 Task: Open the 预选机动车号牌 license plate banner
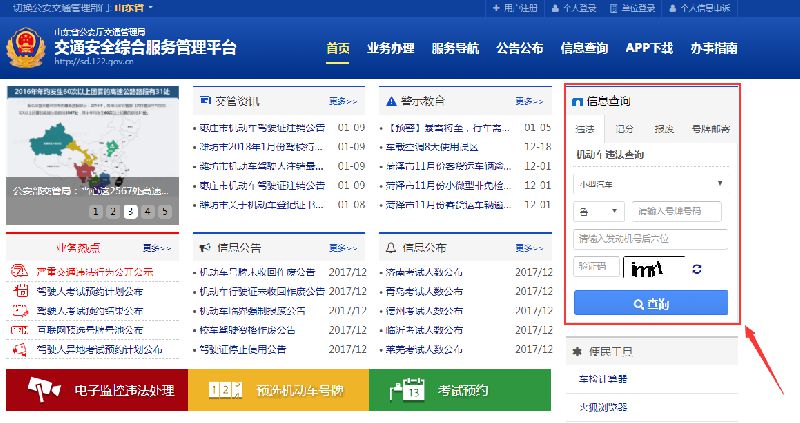click(278, 389)
